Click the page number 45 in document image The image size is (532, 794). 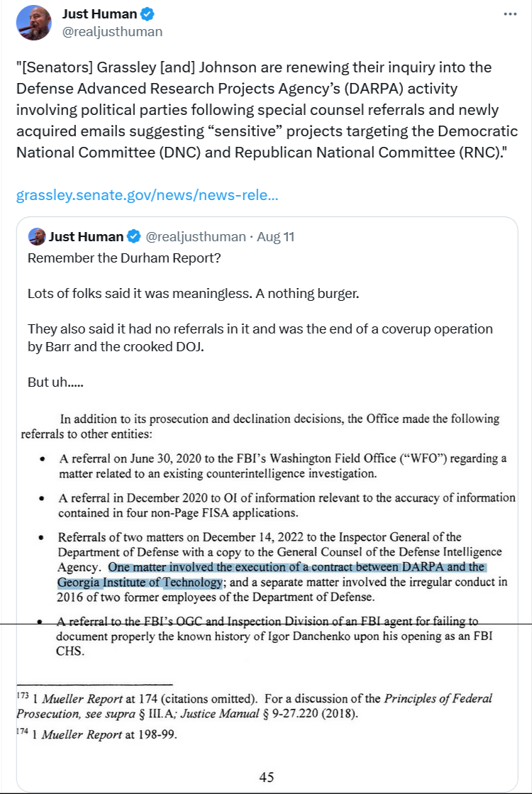[x=267, y=776]
